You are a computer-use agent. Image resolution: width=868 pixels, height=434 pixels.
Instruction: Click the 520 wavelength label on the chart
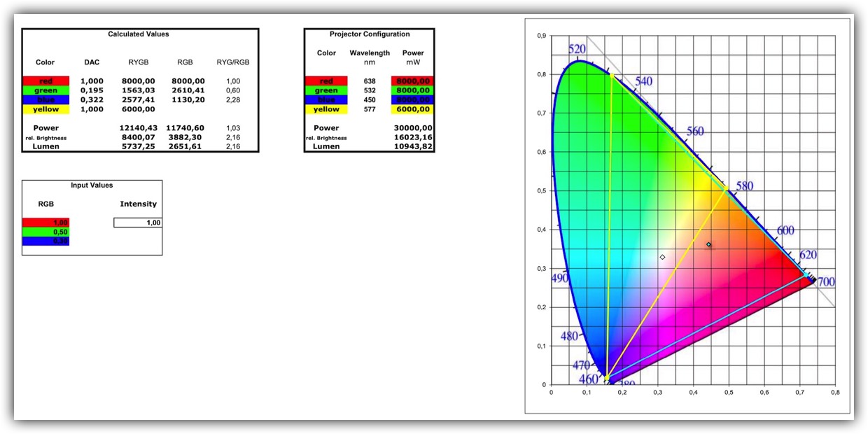577,49
